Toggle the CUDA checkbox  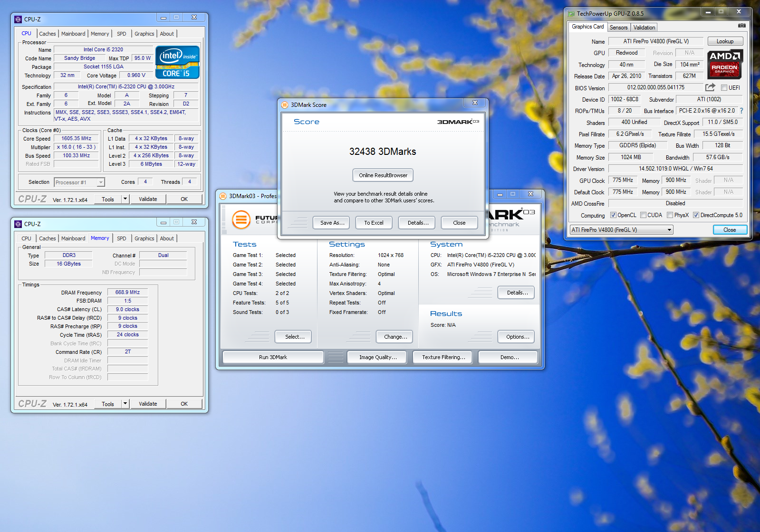click(x=643, y=215)
